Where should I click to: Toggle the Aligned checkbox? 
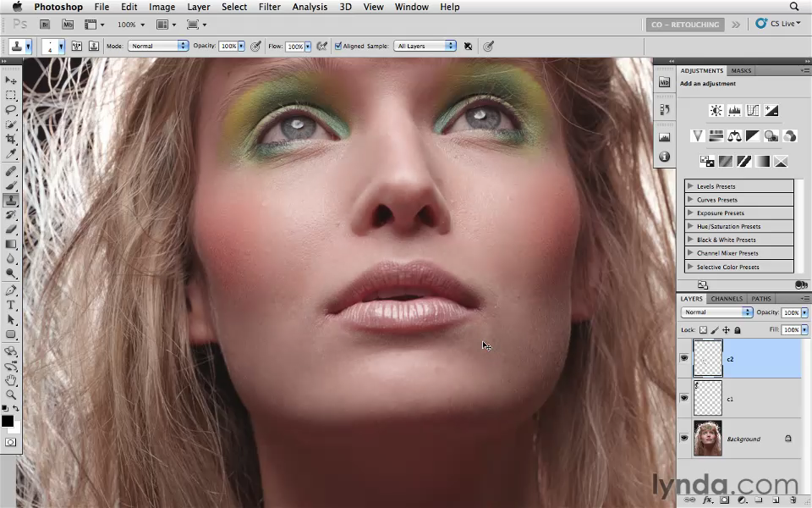[338, 46]
